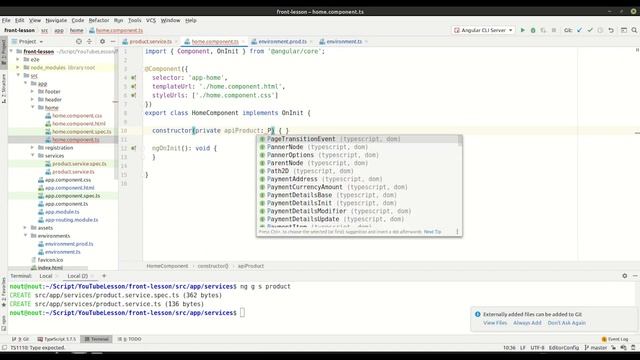This screenshot has width=640, height=360.
Task: Click the green Debug bug icon
Action: click(533, 30)
